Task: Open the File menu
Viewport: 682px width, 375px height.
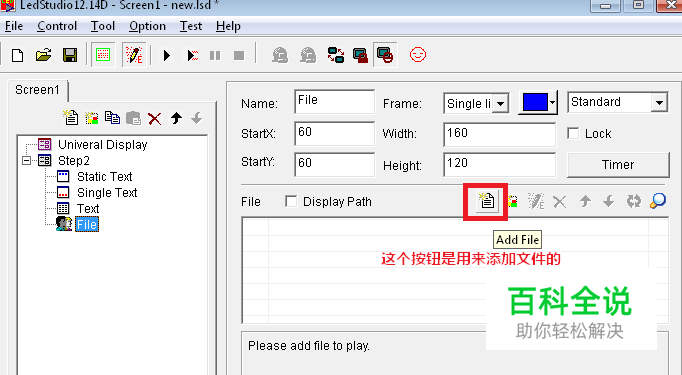Action: [x=13, y=26]
